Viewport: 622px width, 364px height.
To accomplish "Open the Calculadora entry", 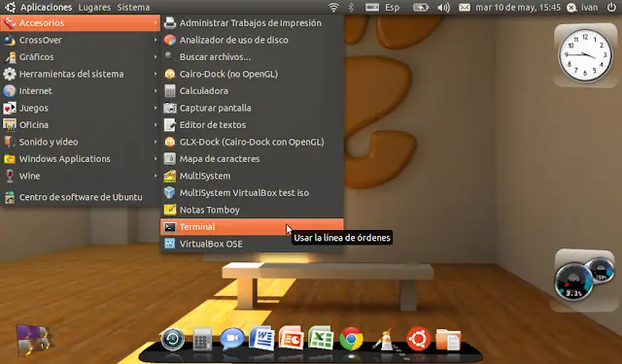I will [x=252, y=90].
